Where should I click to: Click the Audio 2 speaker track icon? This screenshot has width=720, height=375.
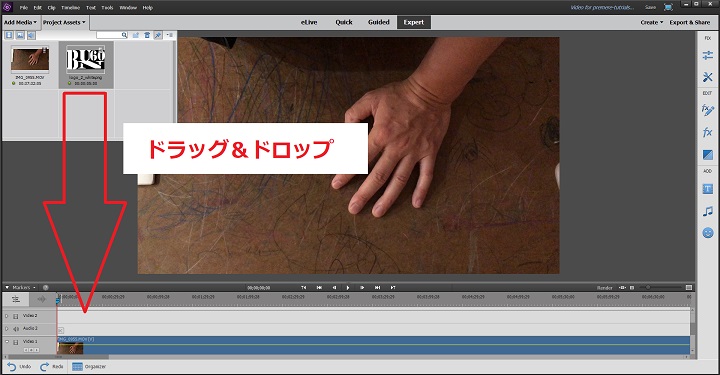pos(16,329)
